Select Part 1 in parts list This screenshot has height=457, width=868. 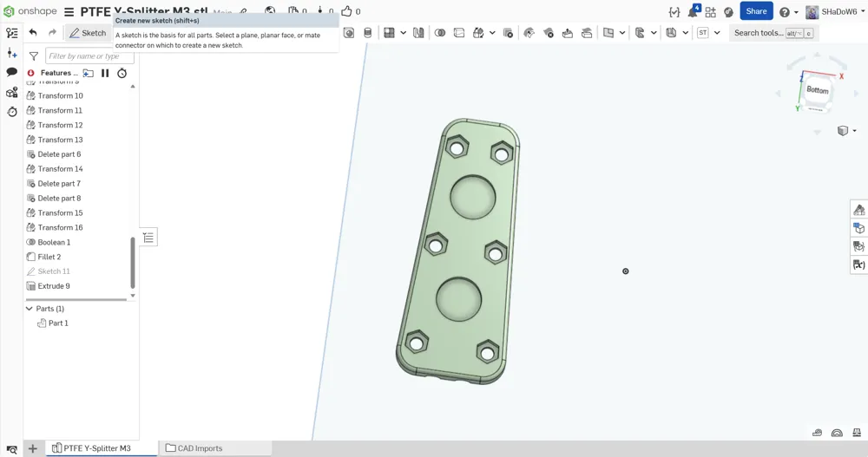58,323
